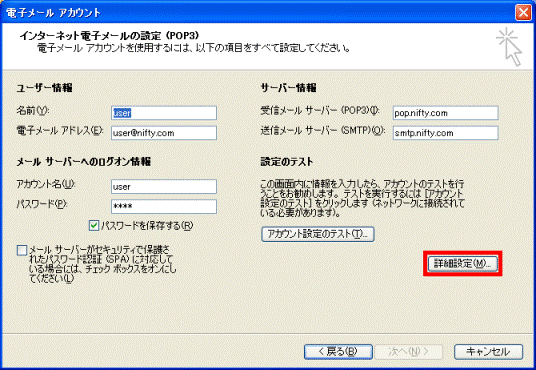The height and width of the screenshot is (370, 536).
Task: Click the キャンセル button
Action: coord(488,352)
